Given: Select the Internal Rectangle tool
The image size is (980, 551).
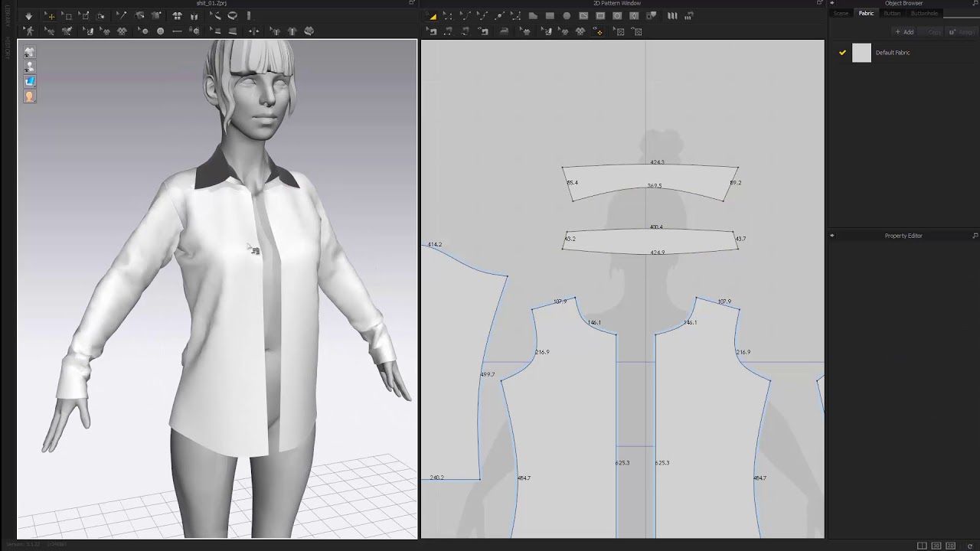Looking at the screenshot, I should click(600, 16).
